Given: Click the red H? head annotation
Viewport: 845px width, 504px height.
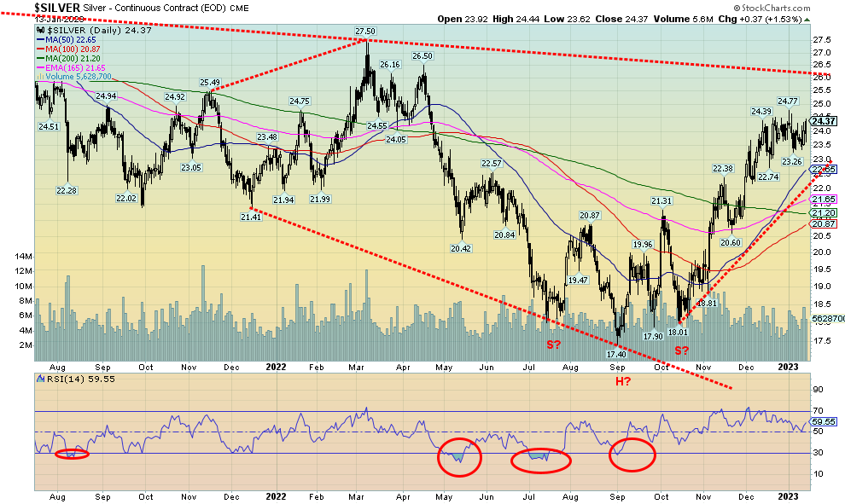Looking at the screenshot, I should (624, 380).
